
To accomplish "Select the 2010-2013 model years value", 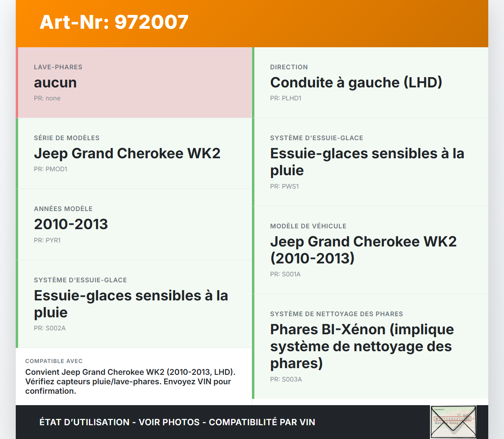I will (71, 224).
